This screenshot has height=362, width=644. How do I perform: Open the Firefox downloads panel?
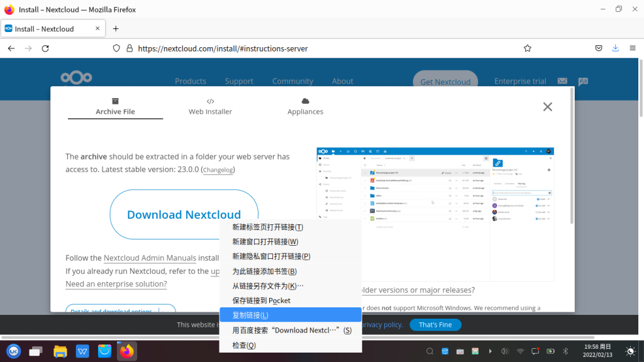(x=615, y=48)
